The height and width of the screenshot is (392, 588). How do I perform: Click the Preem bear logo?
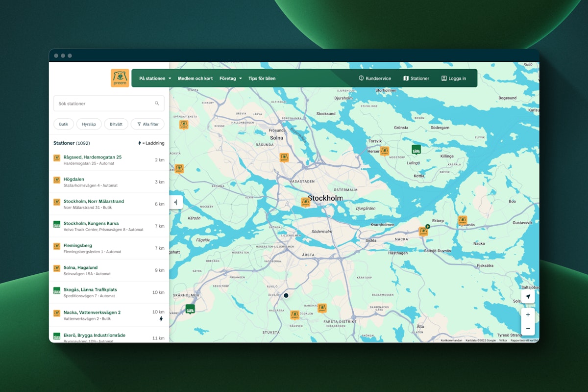point(120,78)
